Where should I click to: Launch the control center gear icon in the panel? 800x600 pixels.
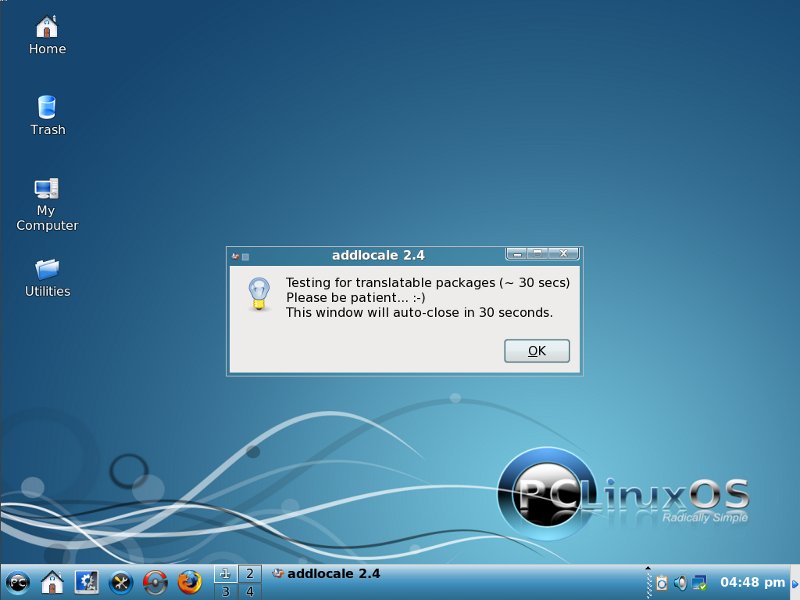(86, 582)
